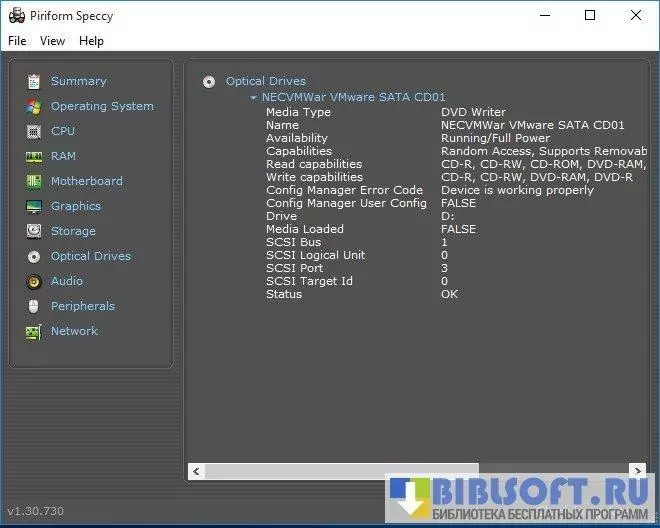This screenshot has height=528, width=660.
Task: Click the Optical Drives section header disc
Action: 209,82
